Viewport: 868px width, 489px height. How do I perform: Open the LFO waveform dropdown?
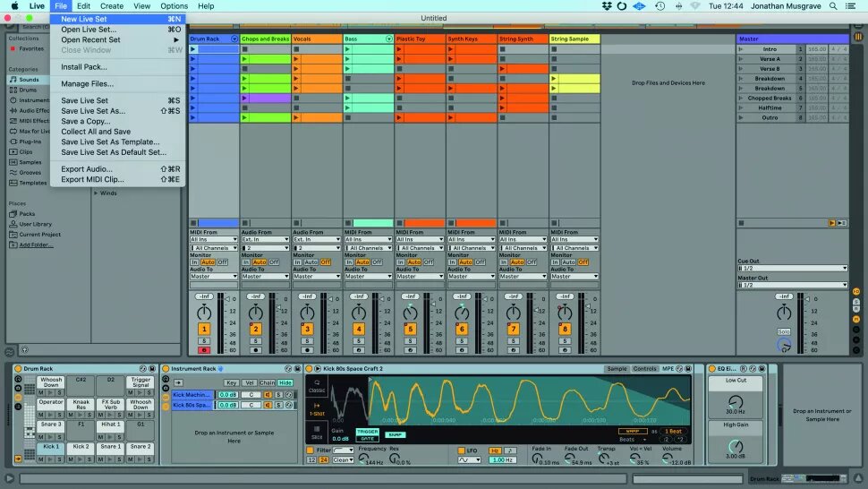click(x=469, y=459)
